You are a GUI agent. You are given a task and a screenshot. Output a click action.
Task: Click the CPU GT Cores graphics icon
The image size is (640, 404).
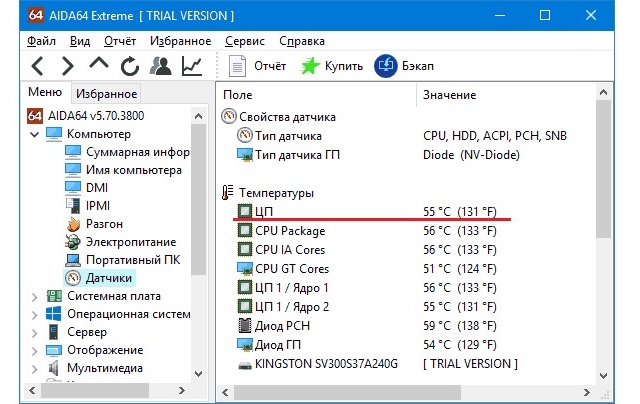pyautogui.click(x=245, y=269)
